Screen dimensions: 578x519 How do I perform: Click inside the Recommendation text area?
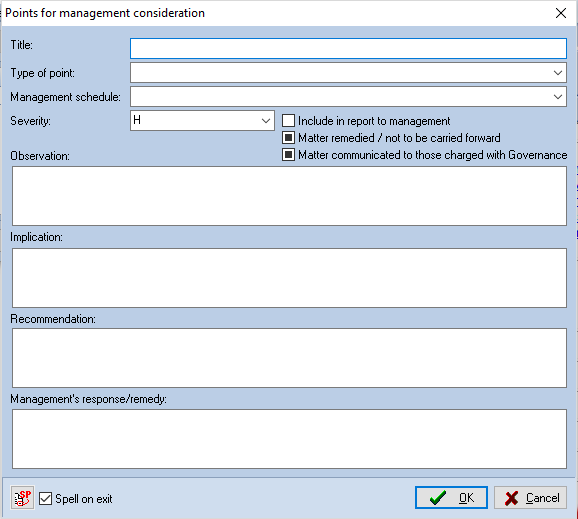tap(289, 358)
